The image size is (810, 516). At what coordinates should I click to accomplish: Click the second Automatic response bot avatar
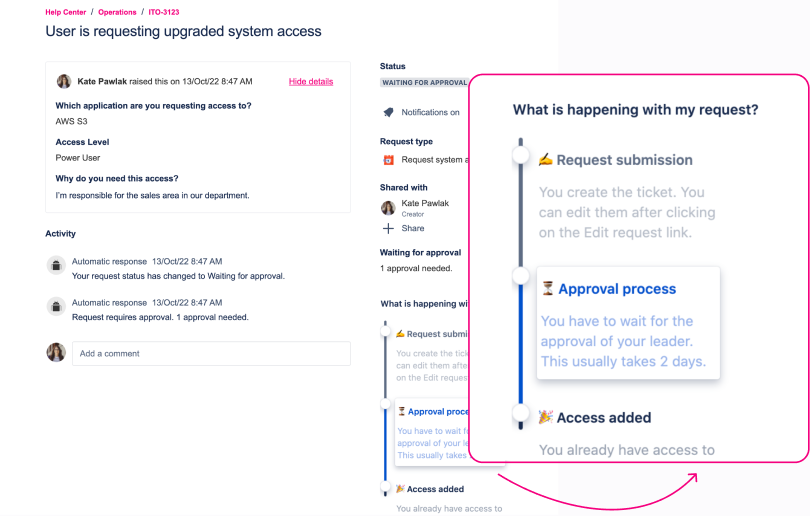point(56,306)
